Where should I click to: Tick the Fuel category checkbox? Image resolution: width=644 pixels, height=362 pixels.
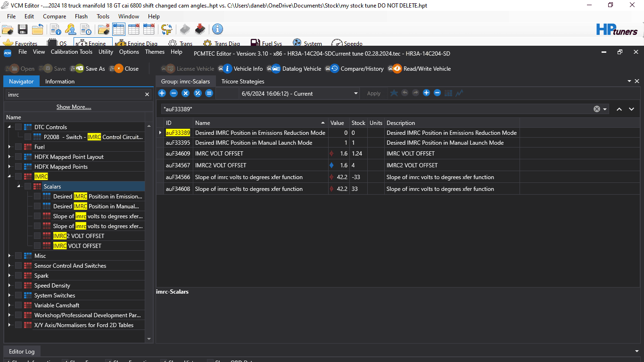pos(18,147)
